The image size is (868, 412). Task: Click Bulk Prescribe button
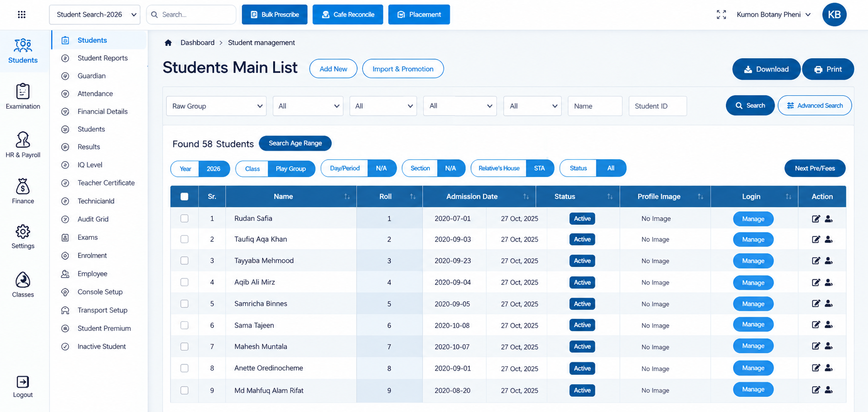point(275,14)
